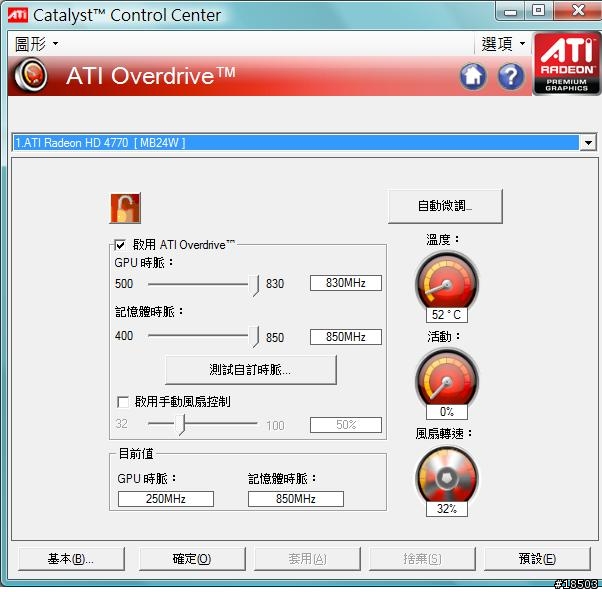Image resolution: width=602 pixels, height=592 pixels.
Task: Open the 選項 menu
Action: 503,43
